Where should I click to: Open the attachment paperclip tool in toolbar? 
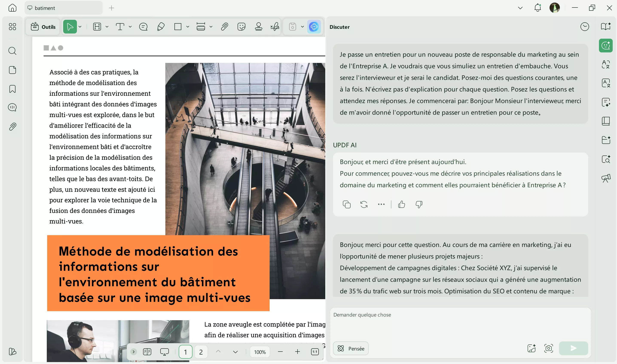(x=225, y=26)
